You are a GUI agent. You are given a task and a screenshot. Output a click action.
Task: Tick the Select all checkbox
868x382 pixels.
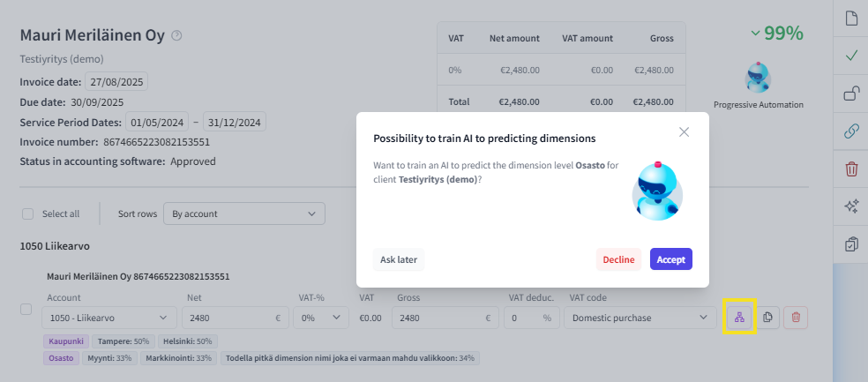coord(28,213)
